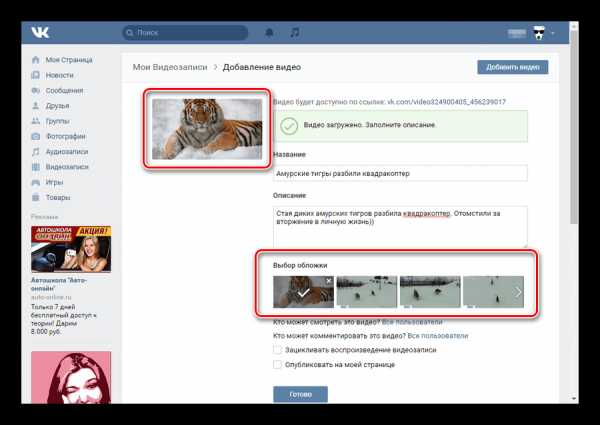
Task: Change who can comment: Все пользователи
Action: click(438, 336)
